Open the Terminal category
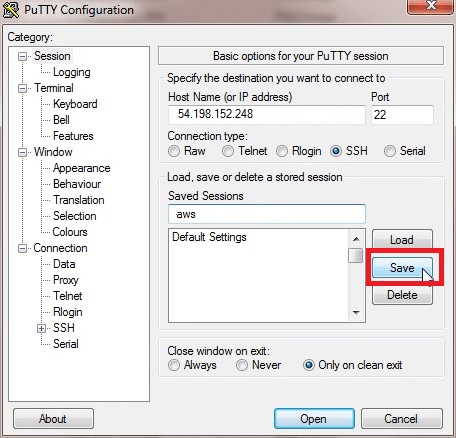Screen dimensions: 456x438 pos(54,88)
